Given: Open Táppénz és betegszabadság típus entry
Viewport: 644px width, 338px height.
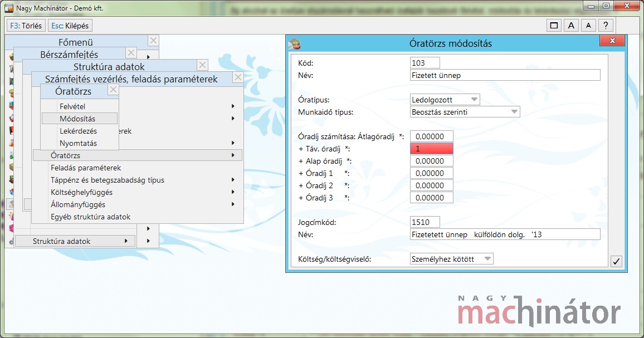Looking at the screenshot, I should pos(138,180).
